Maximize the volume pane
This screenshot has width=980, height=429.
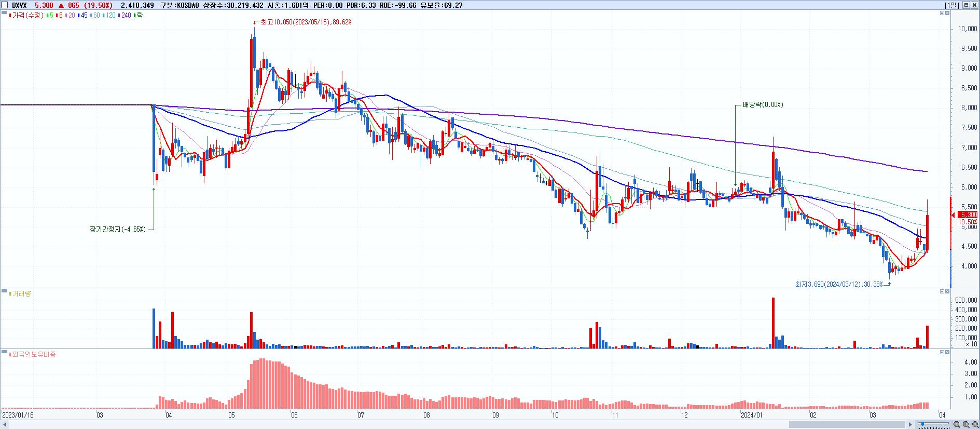coord(942,291)
